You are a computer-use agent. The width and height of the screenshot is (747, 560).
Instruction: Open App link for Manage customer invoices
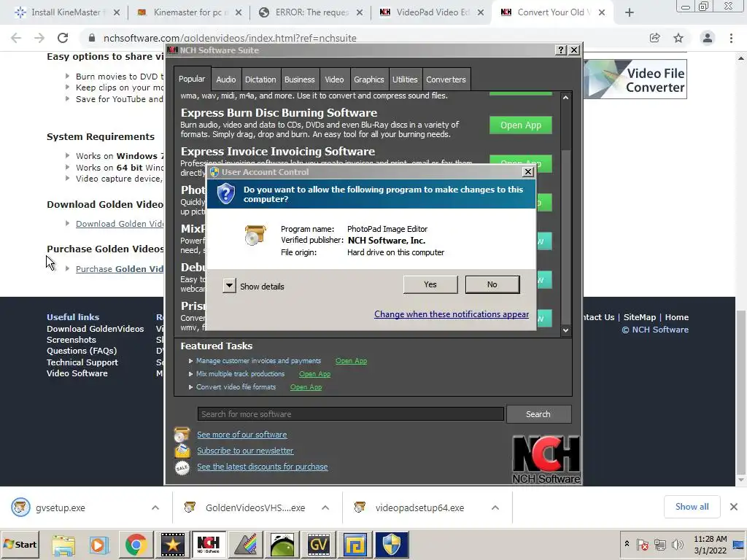pyautogui.click(x=351, y=361)
